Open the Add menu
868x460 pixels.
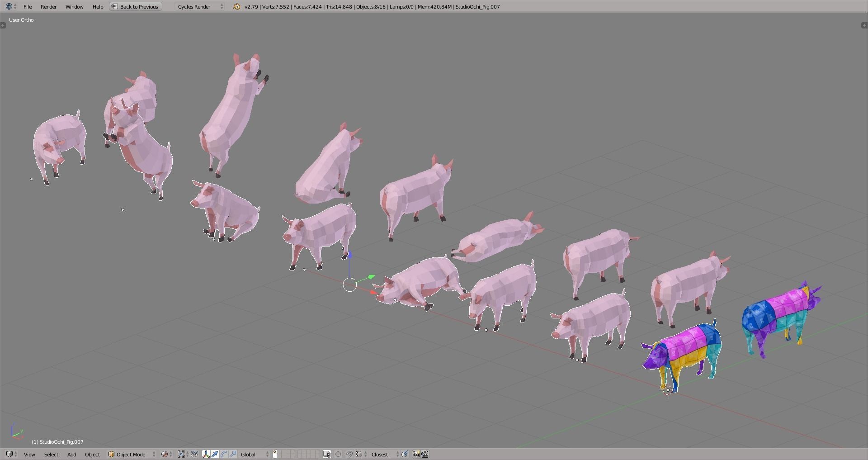[x=71, y=454]
